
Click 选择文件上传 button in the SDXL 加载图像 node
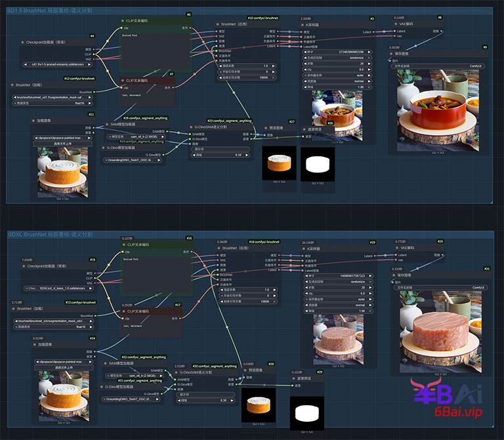click(x=64, y=369)
